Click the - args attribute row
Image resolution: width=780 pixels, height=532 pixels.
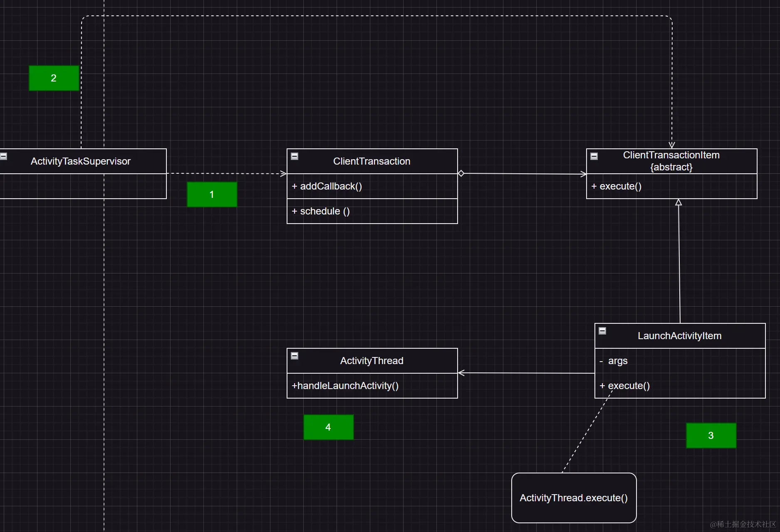click(680, 361)
